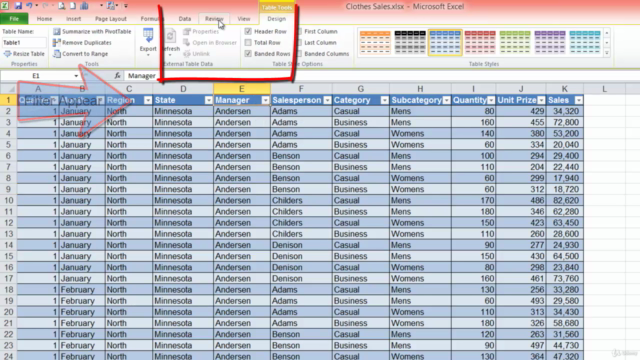Switch to the View tab
Image resolution: width=640 pixels, height=360 pixels.
[x=244, y=19]
